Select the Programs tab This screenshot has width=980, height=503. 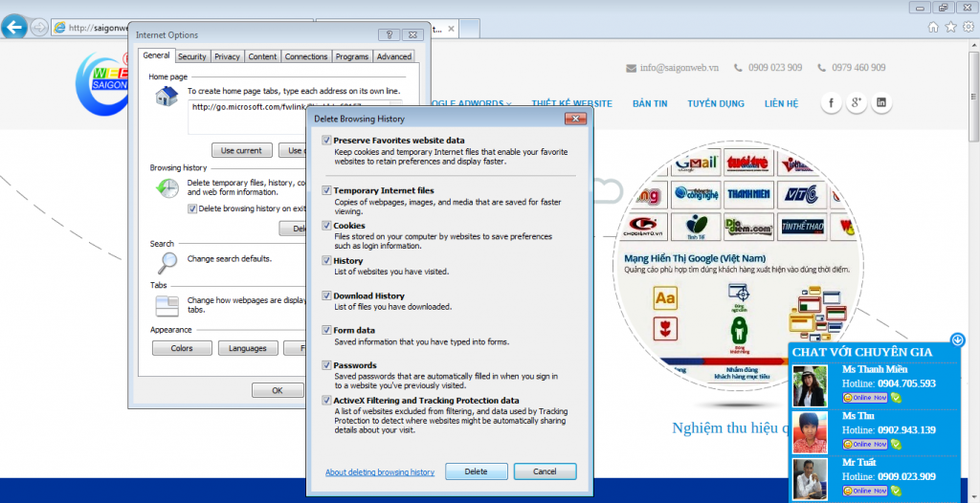click(352, 56)
